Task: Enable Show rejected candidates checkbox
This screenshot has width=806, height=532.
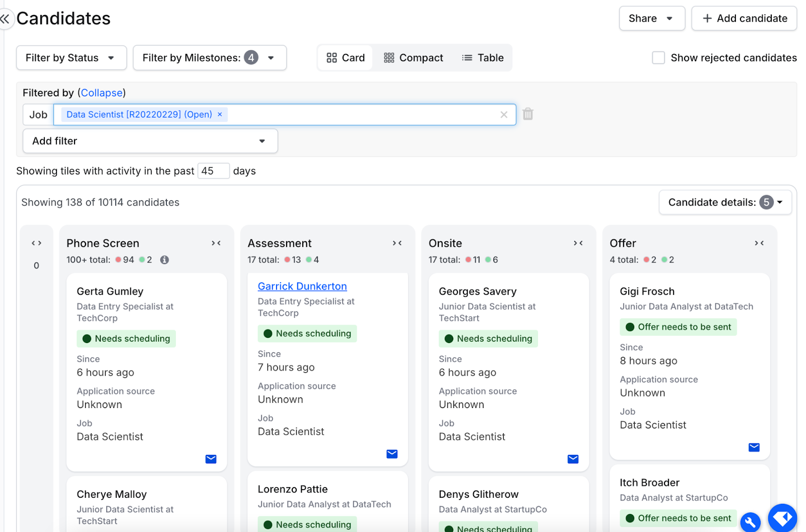Action: (x=658, y=58)
